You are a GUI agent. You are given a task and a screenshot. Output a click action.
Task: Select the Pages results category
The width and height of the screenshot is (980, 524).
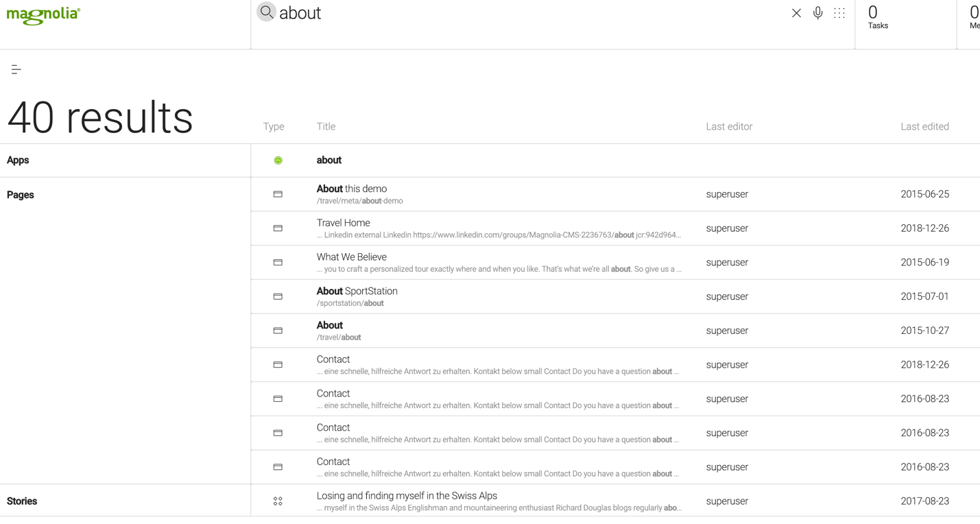coord(21,195)
